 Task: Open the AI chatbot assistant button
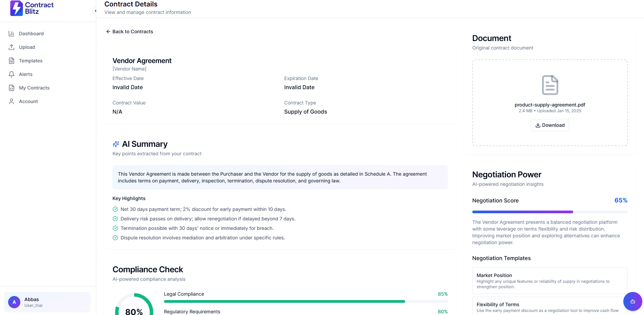click(x=632, y=301)
